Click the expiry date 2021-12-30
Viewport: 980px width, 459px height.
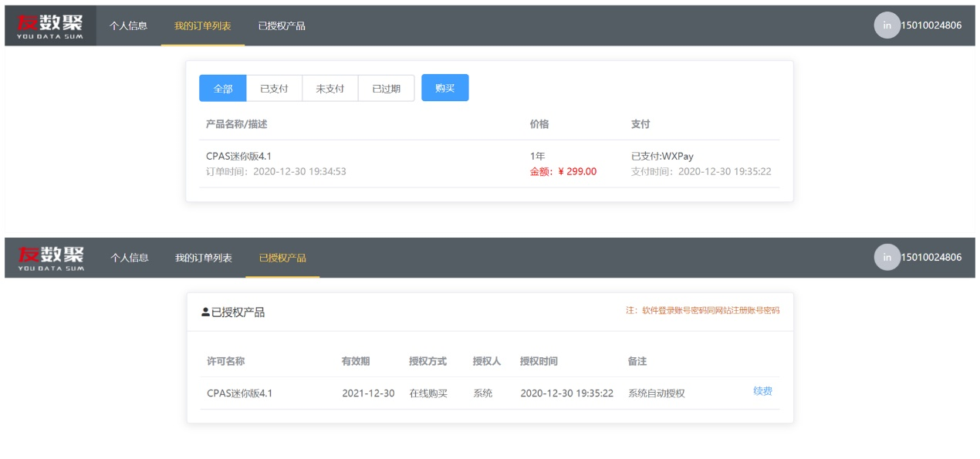[368, 393]
